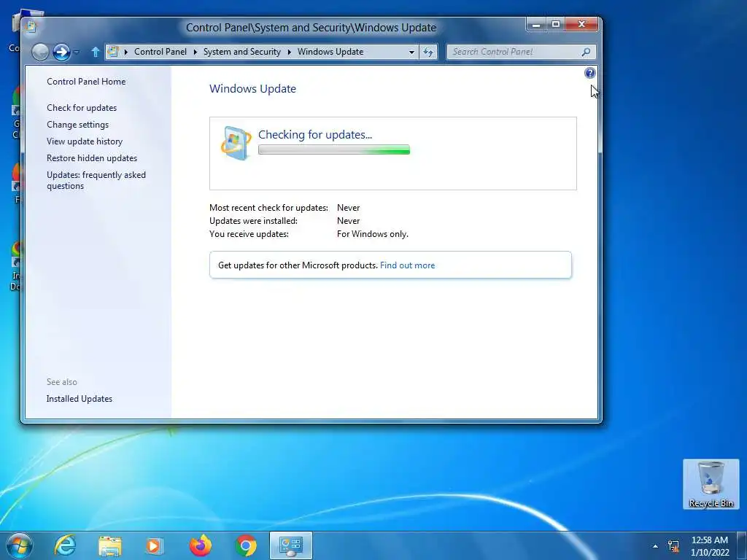Open the address bar history dropdown
The height and width of the screenshot is (560, 747).
pos(411,52)
